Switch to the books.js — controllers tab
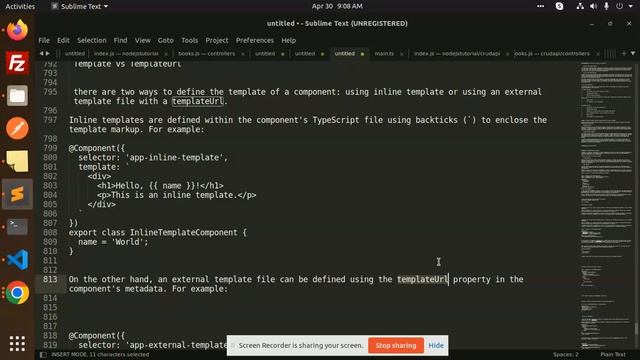 click(207, 53)
